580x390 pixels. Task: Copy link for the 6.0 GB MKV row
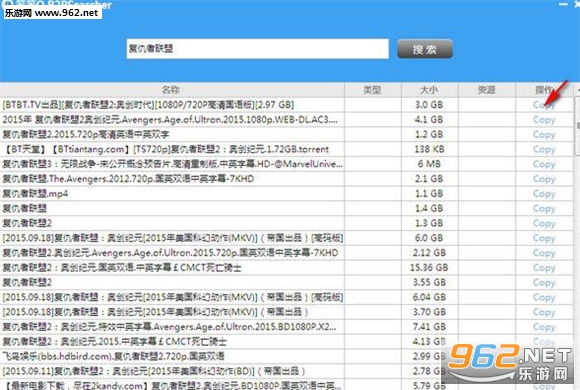pyautogui.click(x=544, y=238)
